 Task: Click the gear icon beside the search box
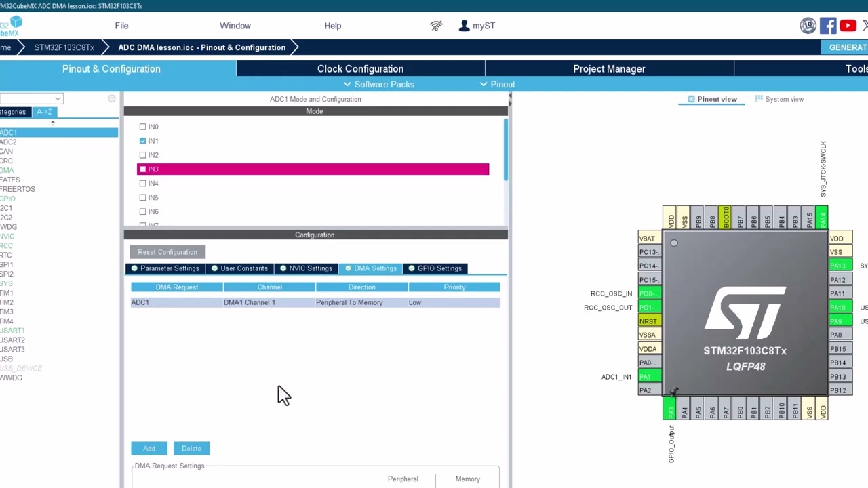pos(112,99)
